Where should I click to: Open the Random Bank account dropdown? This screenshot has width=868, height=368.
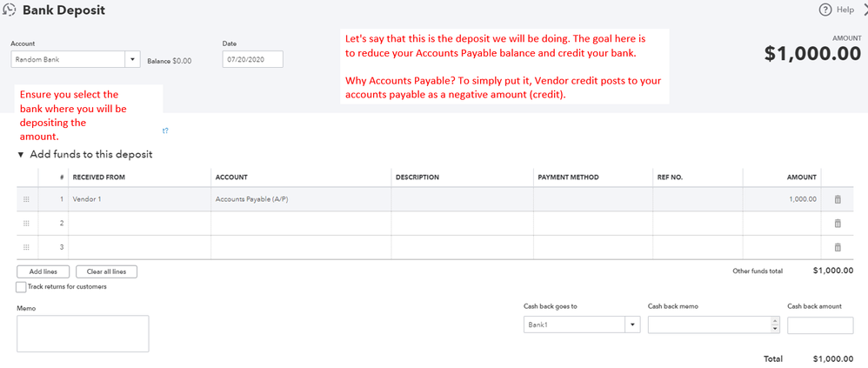(x=133, y=60)
